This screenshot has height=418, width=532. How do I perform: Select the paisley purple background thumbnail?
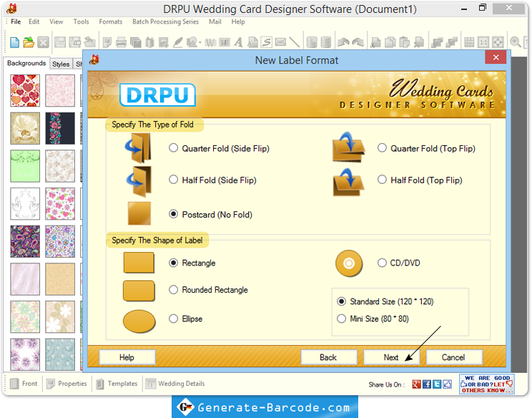(x=25, y=241)
